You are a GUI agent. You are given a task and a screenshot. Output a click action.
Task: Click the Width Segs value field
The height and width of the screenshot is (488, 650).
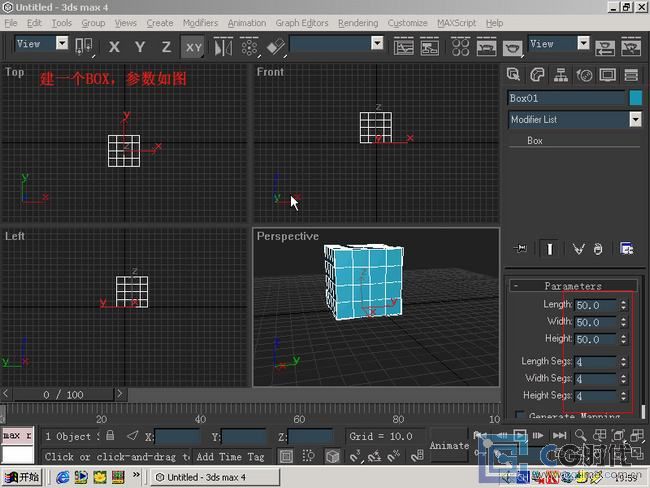coord(596,379)
